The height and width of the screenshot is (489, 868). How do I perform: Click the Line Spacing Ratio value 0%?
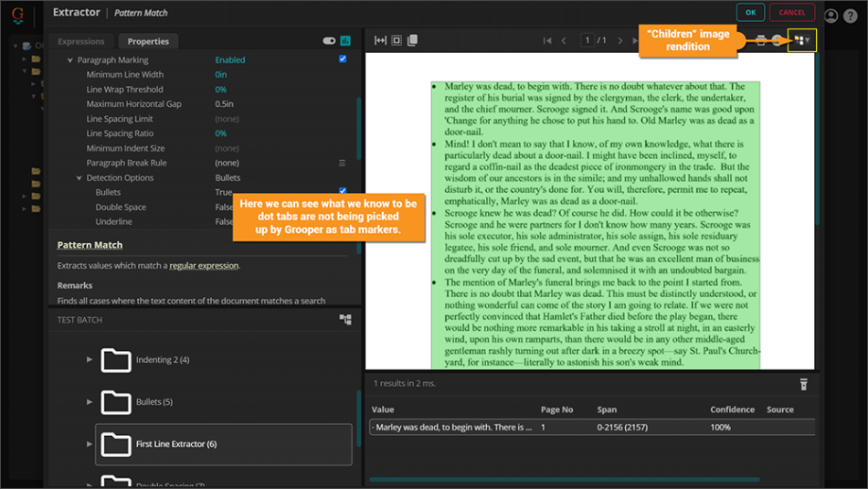(x=221, y=133)
